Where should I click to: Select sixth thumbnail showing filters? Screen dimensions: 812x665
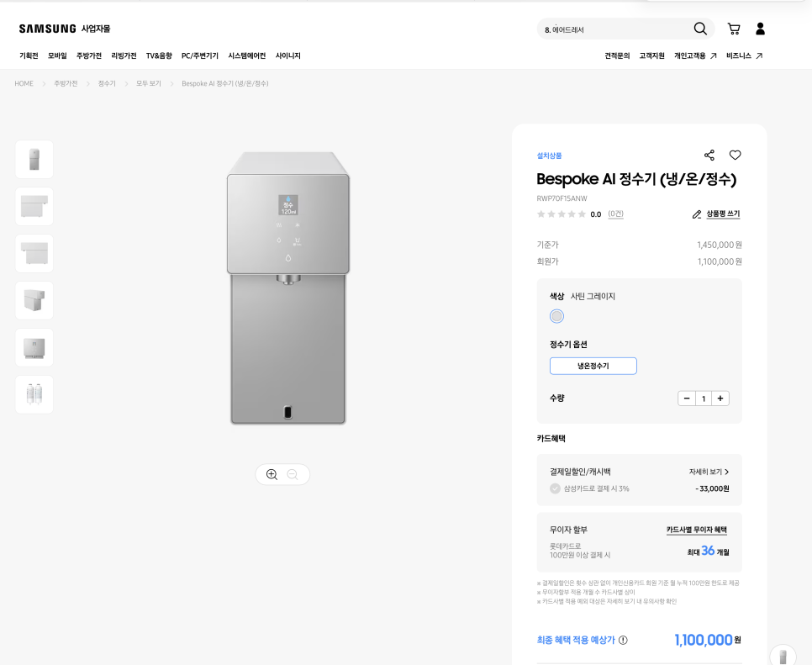point(34,394)
